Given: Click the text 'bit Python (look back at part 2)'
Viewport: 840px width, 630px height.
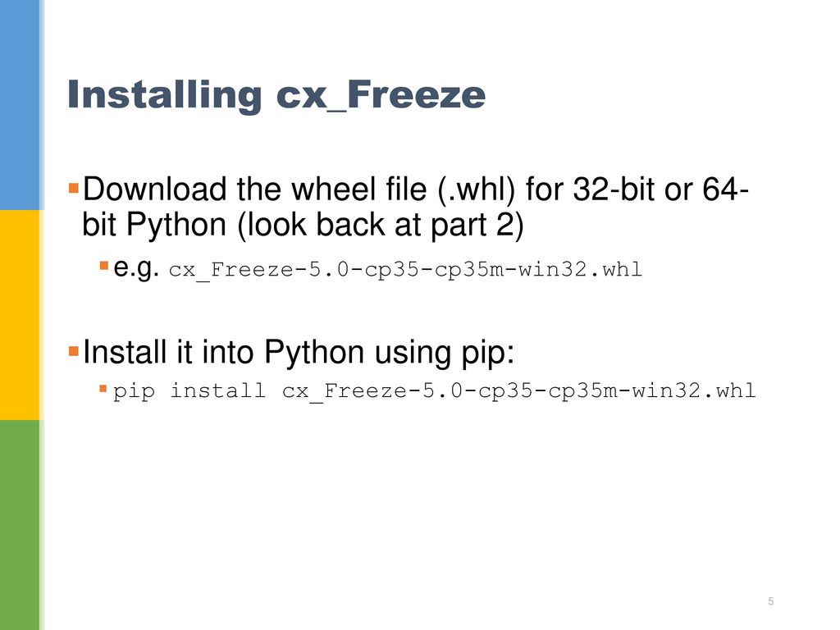Looking at the screenshot, I should [303, 225].
